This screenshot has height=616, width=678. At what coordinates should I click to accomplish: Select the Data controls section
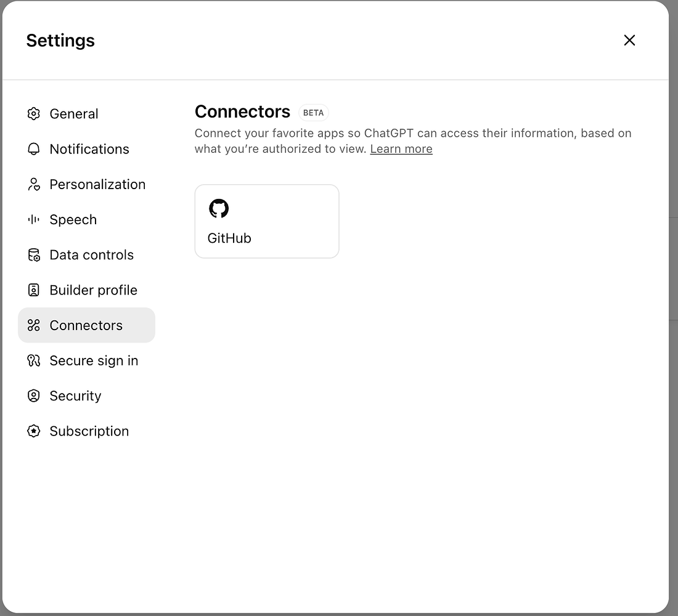coord(91,254)
